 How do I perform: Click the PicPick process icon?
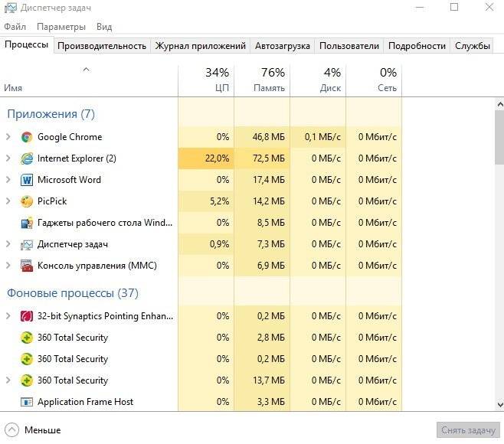coord(27,201)
